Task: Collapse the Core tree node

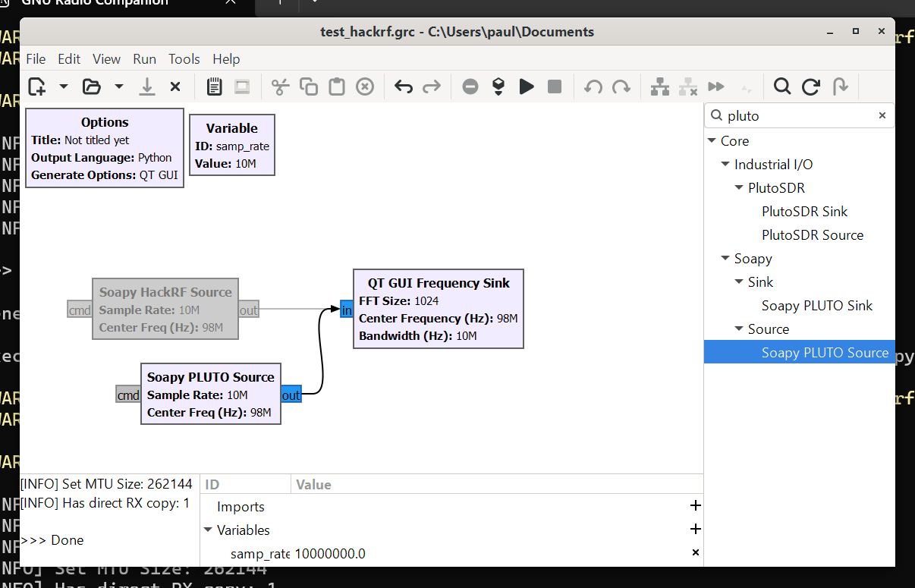Action: pyautogui.click(x=712, y=140)
